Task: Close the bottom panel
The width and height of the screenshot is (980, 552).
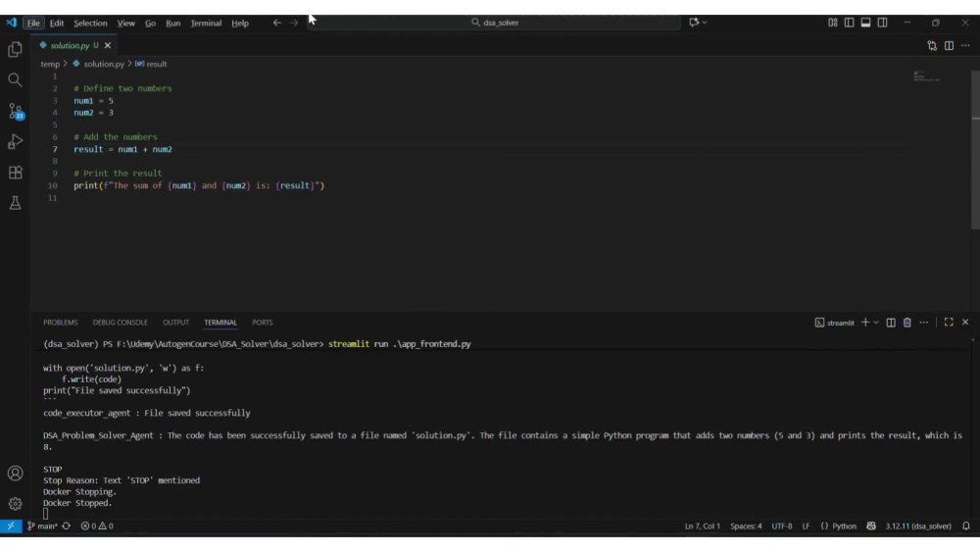Action: [x=965, y=323]
